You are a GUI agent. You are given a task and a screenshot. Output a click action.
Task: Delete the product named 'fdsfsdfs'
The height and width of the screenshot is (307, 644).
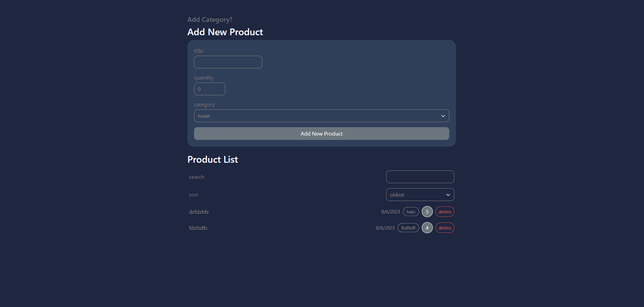[x=445, y=227]
